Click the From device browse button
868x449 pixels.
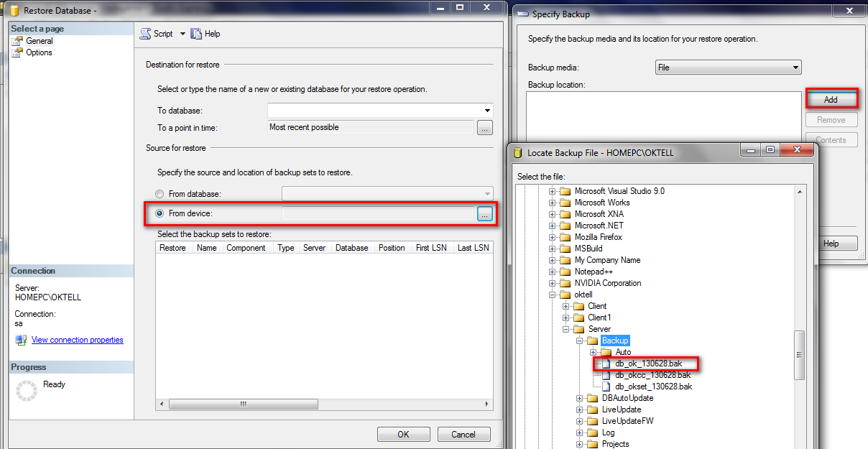[x=484, y=213]
